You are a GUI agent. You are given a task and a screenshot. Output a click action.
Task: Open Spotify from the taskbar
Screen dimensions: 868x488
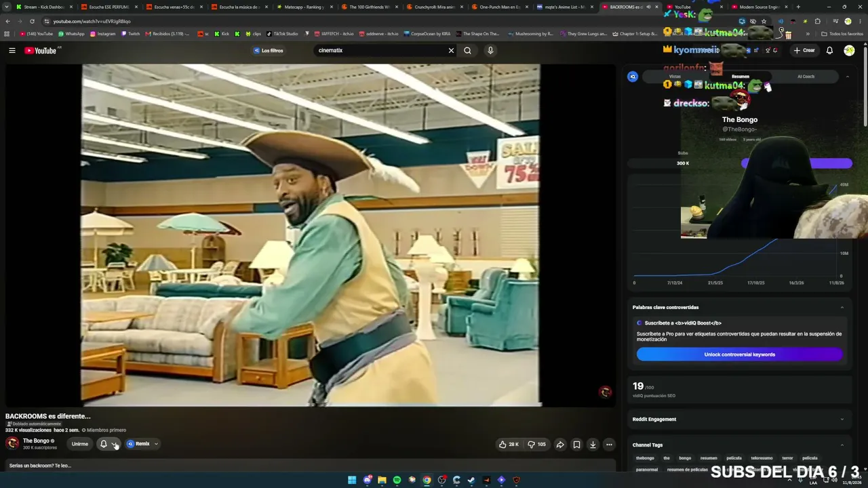pyautogui.click(x=397, y=480)
